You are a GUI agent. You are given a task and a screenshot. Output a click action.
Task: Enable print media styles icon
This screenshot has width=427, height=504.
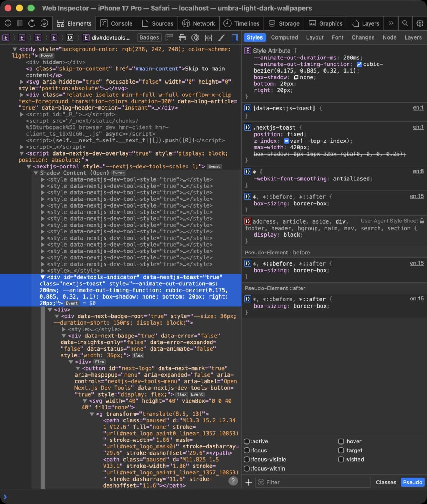[182, 37]
